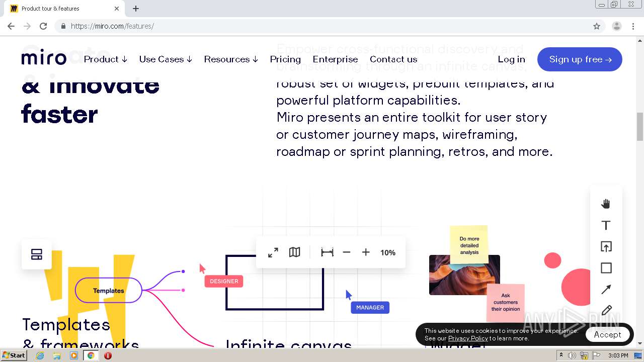Click Sign up free button
644x362 pixels.
coord(580,59)
